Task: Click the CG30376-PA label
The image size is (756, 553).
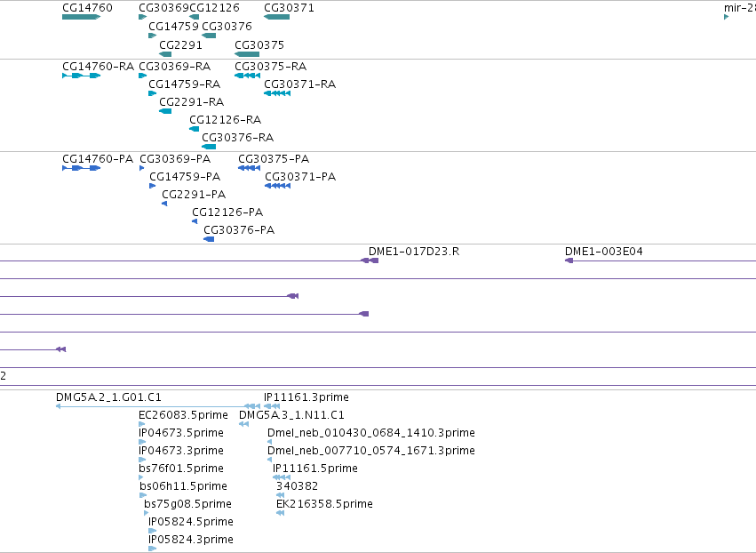Action: point(239,230)
